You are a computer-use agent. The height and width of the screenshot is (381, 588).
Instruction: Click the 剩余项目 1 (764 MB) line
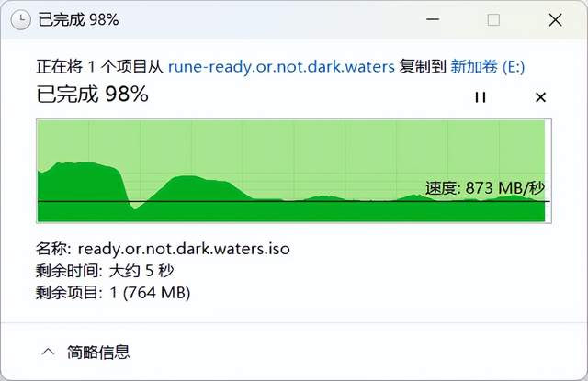[113, 293]
